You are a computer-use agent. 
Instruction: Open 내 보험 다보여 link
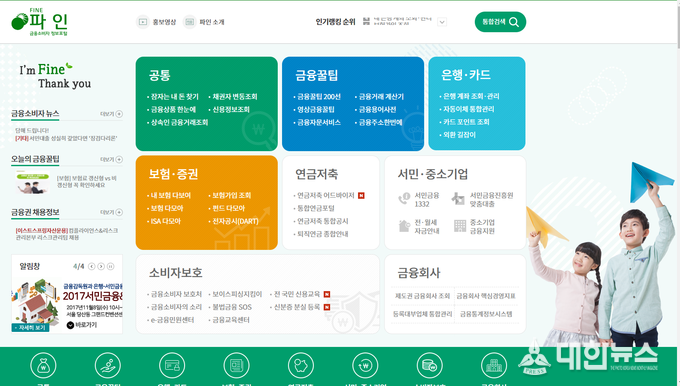pos(170,195)
